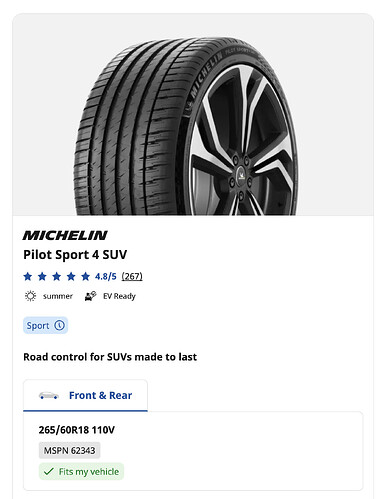Click the Road control for SUVs tagline
Image resolution: width=380 pixels, height=499 pixels.
(x=110, y=357)
